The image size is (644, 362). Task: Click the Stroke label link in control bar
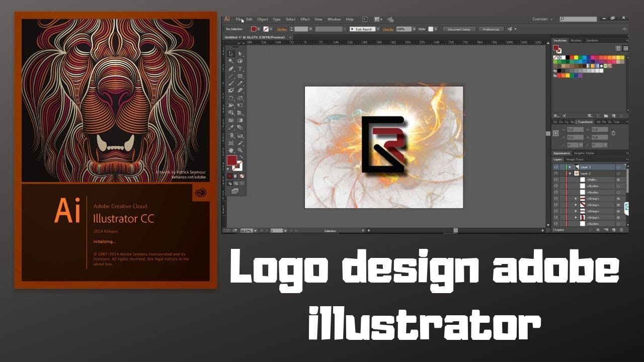pos(282,29)
